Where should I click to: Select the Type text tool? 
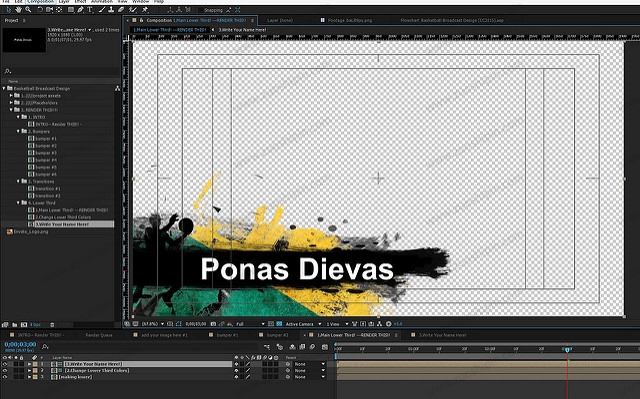pyautogui.click(x=89, y=9)
